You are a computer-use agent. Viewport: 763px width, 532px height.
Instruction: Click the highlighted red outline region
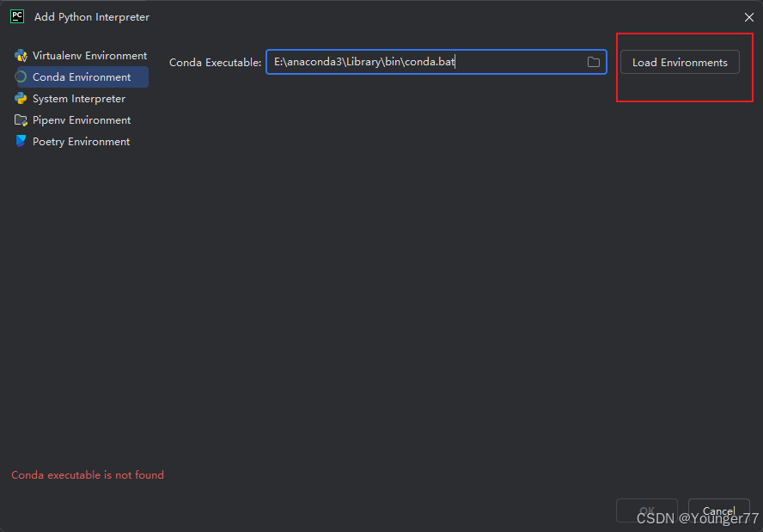click(x=684, y=67)
